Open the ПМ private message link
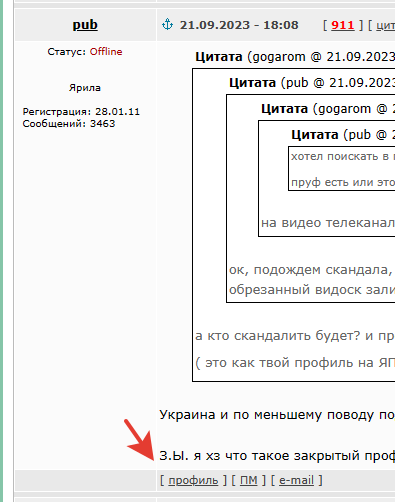This screenshot has width=395, height=502. tap(249, 480)
